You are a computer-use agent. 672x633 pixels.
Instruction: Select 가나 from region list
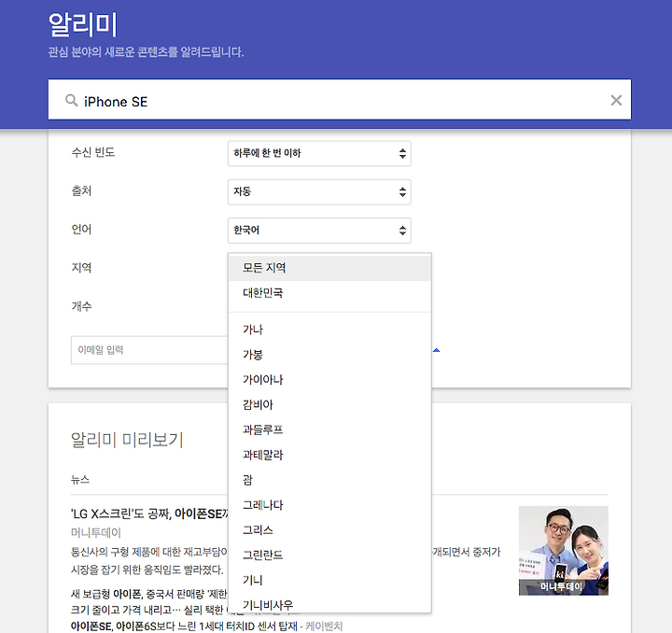point(329,330)
